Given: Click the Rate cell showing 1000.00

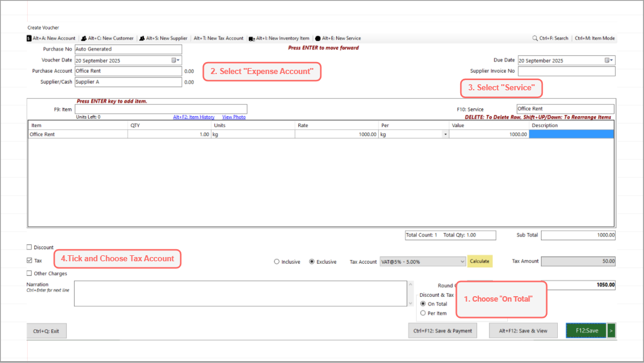Looking at the screenshot, I should (x=336, y=134).
